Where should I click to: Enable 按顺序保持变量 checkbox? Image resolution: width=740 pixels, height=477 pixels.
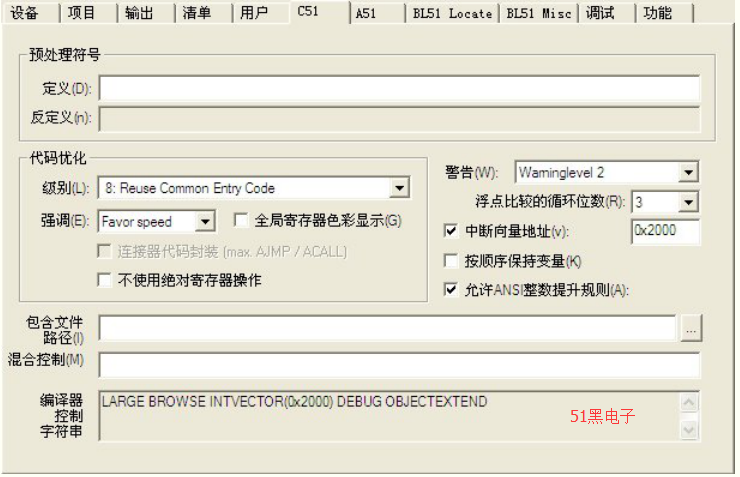click(x=451, y=260)
